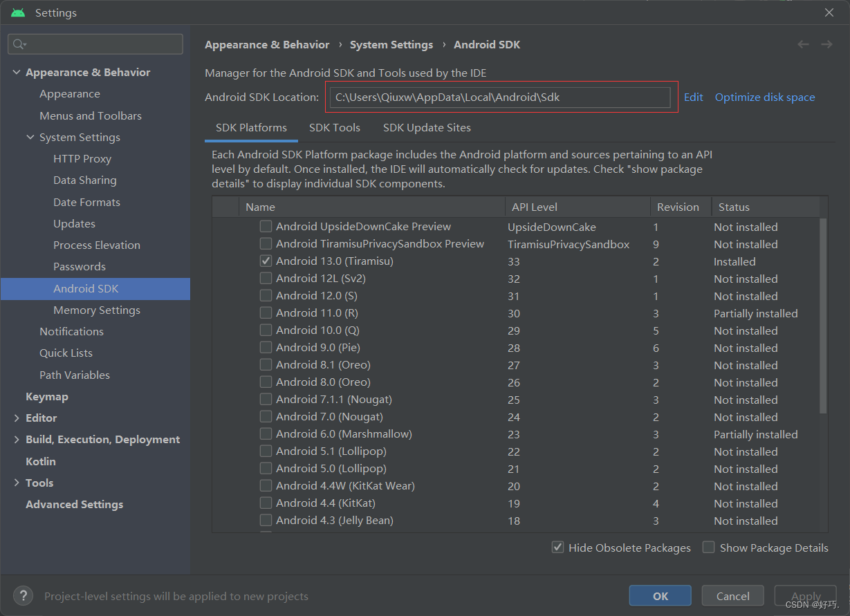Collapse Appearance & Behavior tree node
Viewport: 850px width, 616px height.
pos(17,72)
